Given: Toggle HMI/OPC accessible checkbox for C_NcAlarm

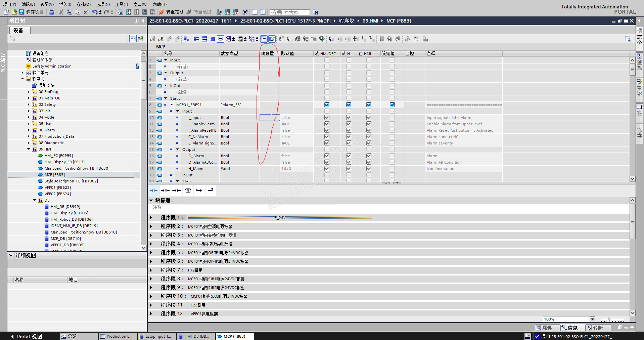Looking at the screenshot, I should point(327,137).
